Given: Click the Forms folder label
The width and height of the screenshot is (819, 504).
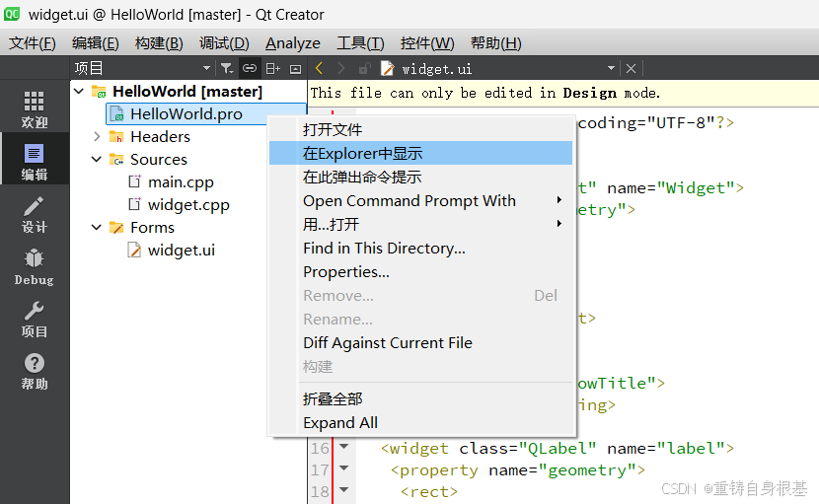Looking at the screenshot, I should coord(152,228).
